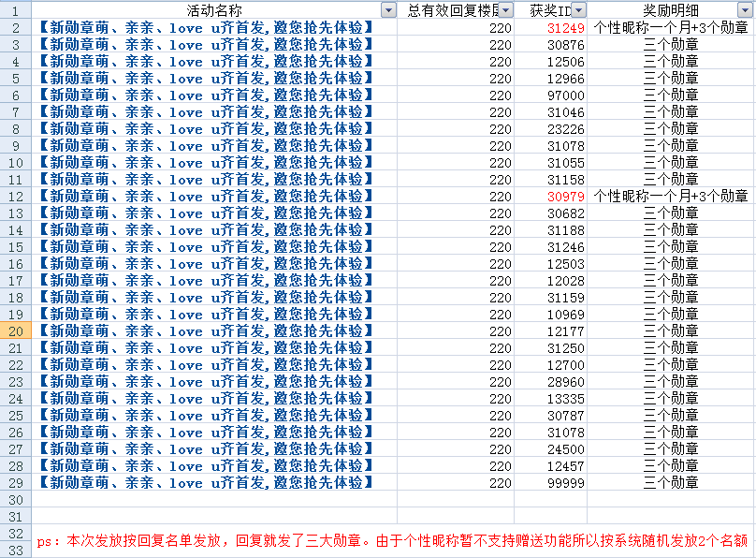Click the row 2 reward detail cell
This screenshot has width=756, height=558.
click(671, 28)
